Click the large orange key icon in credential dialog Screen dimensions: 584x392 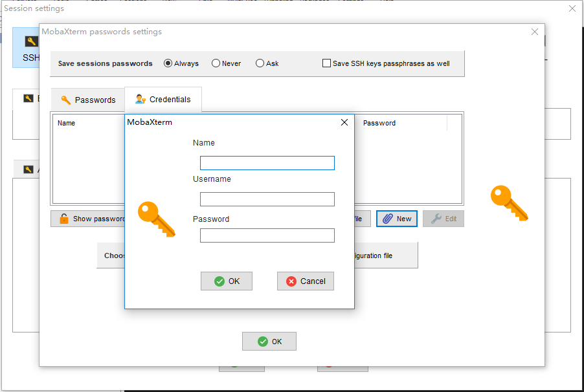tap(157, 219)
